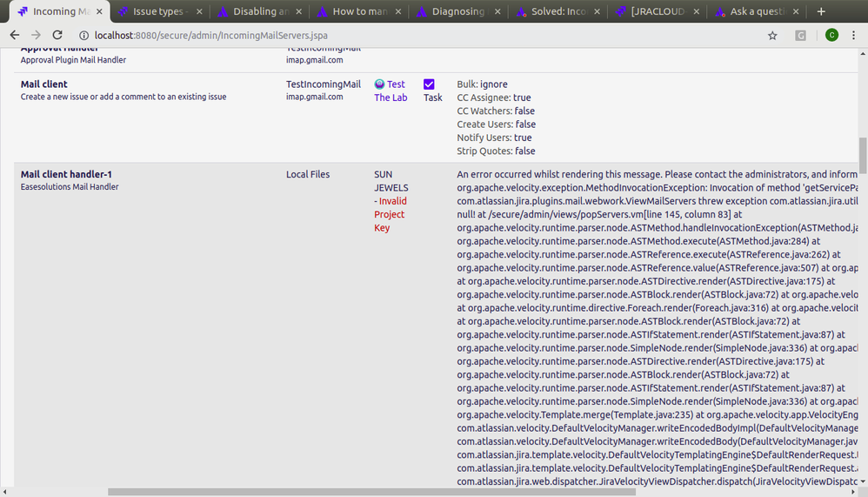
Task: Close the Diagnosing tab
Action: coord(497,11)
